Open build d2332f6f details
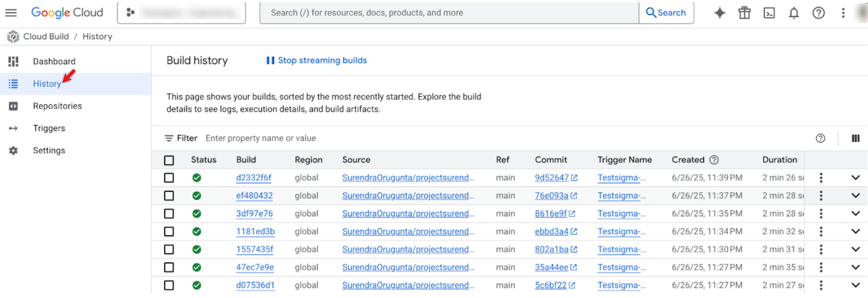This screenshot has width=868, height=298. pyautogui.click(x=254, y=177)
